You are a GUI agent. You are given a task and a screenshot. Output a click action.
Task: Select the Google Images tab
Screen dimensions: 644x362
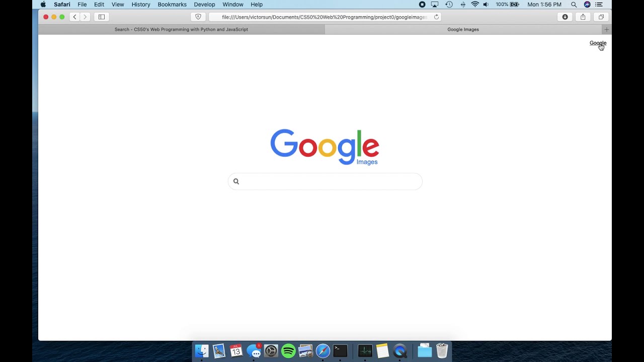point(463,30)
